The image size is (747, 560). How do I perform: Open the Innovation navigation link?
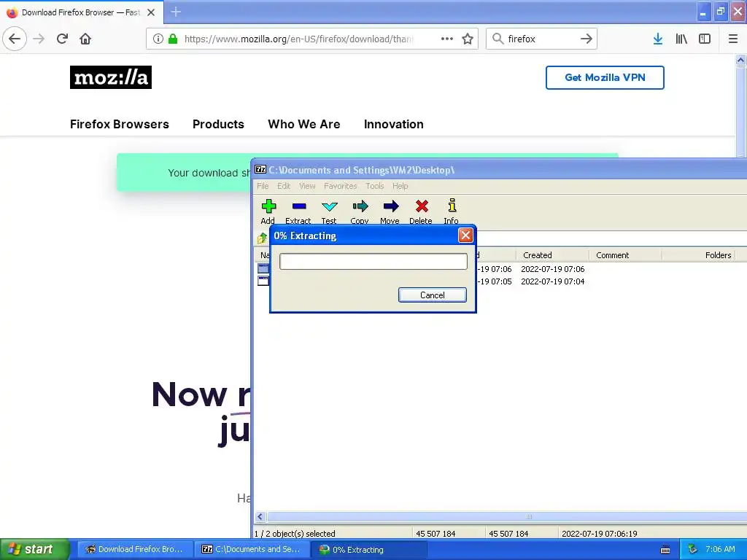click(x=393, y=124)
